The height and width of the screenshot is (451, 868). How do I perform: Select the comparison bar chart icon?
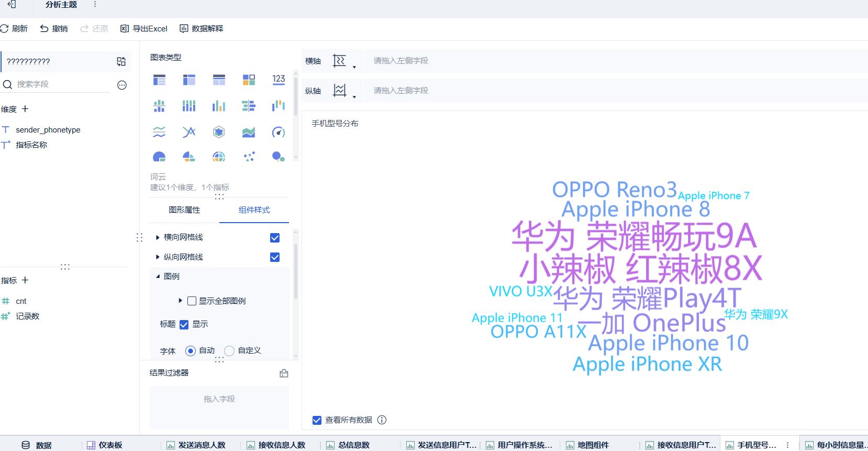(249, 106)
